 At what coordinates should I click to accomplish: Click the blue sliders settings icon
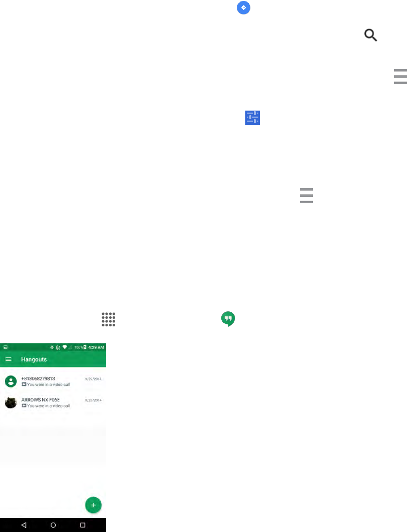(252, 118)
